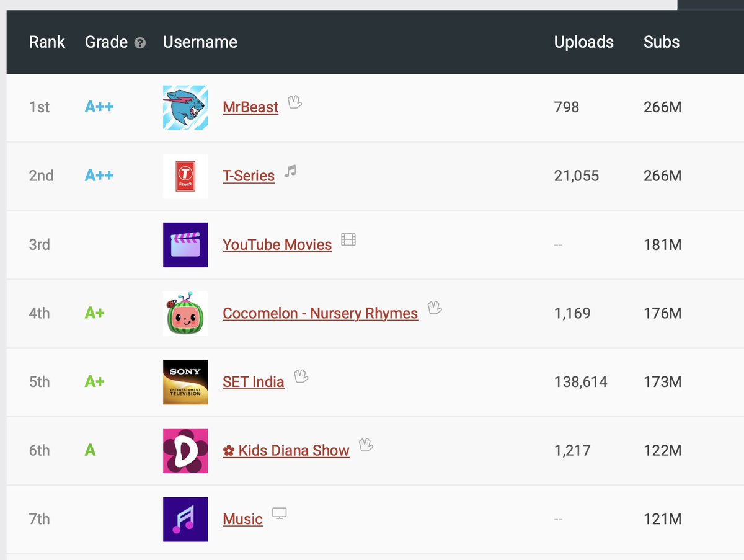The width and height of the screenshot is (744, 560).
Task: Click the 4th rank cell
Action: [39, 314]
